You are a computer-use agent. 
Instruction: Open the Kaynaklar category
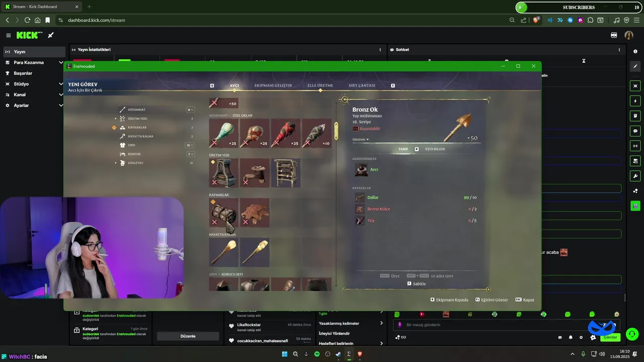point(136,128)
